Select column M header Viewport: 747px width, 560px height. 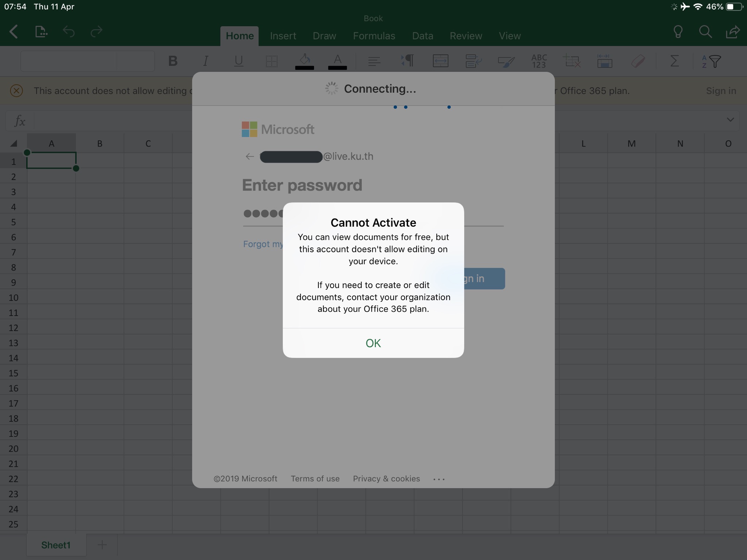(631, 143)
